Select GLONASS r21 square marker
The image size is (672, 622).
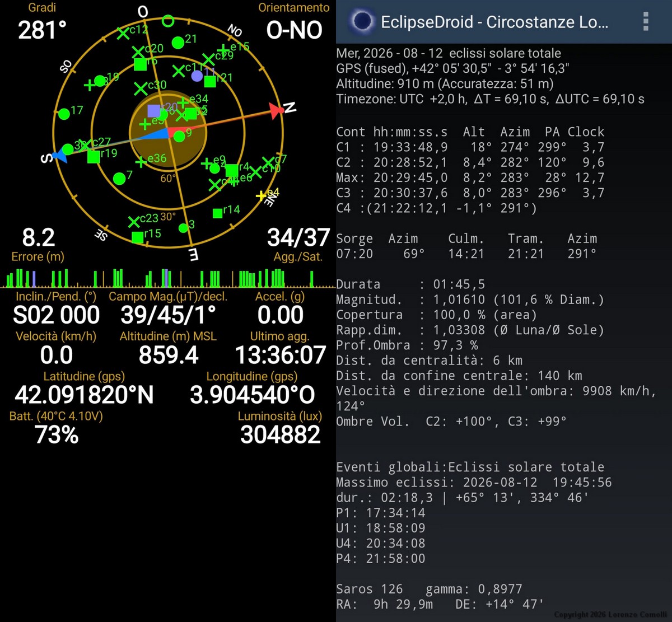[x=210, y=82]
